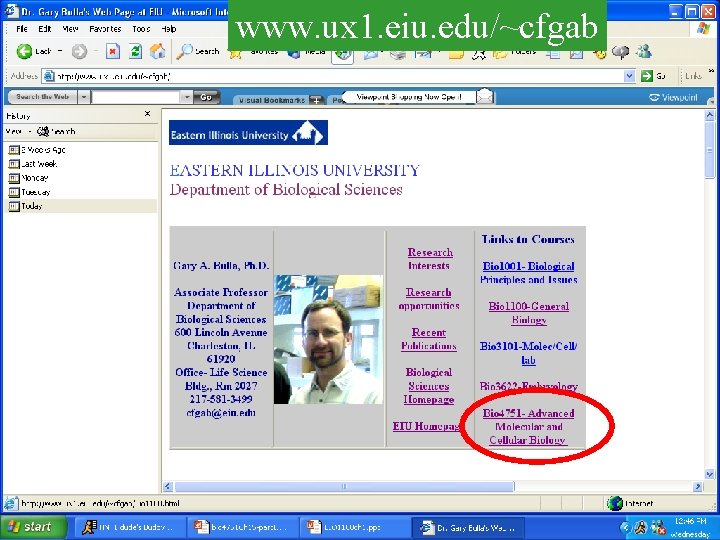This screenshot has height=540, width=720.
Task: Click Search in the History panel
Action: tap(56, 131)
